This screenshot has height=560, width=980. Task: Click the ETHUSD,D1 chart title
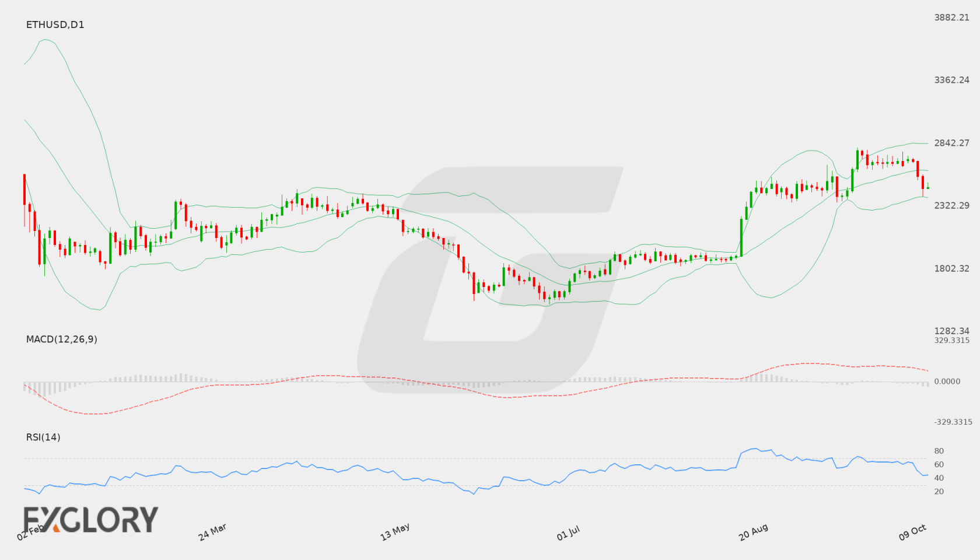coord(55,24)
